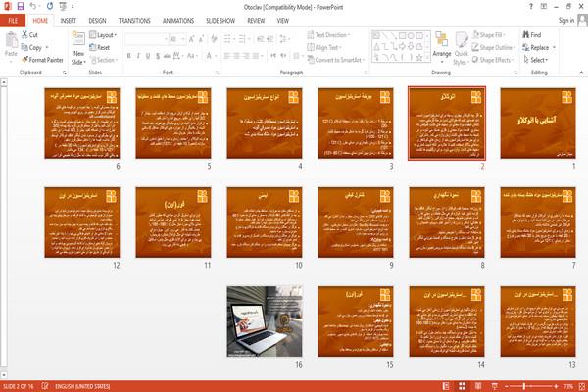Viewport: 588px width, 392px height.
Task: Copy the selected slide
Action: (x=31, y=47)
